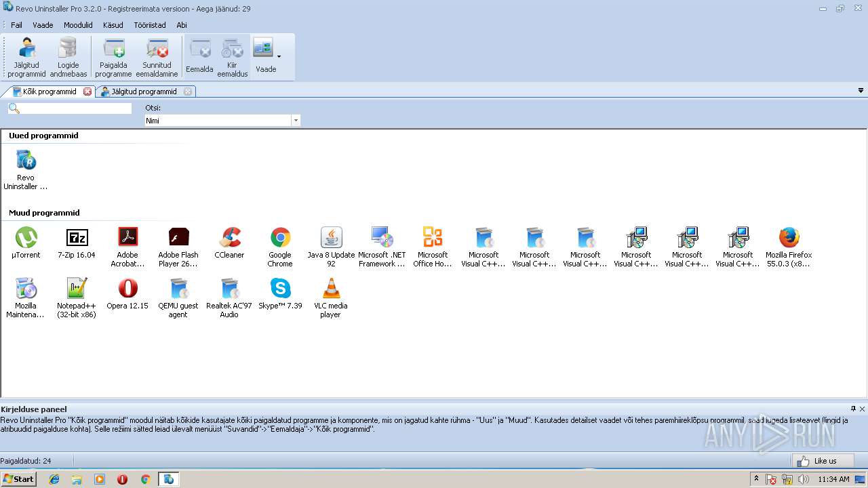Pin the Kirjelduse paneel description panel
Screen dimensions: 868x488
853,409
